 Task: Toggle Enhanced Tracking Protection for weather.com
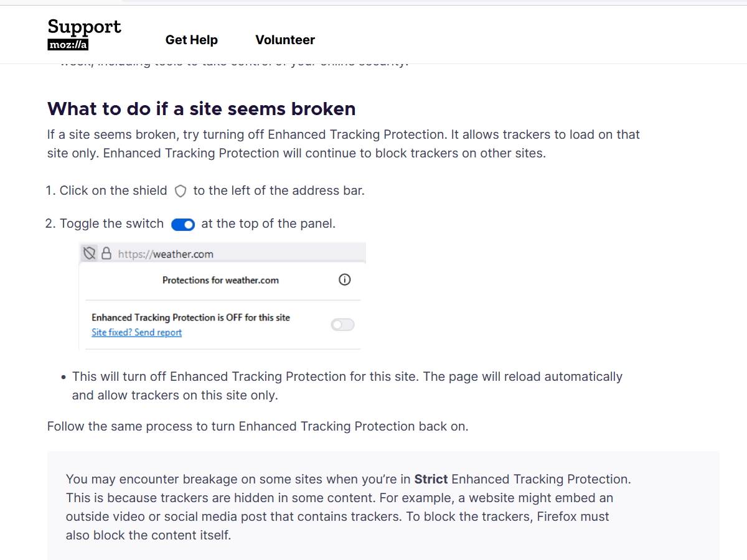pos(342,325)
